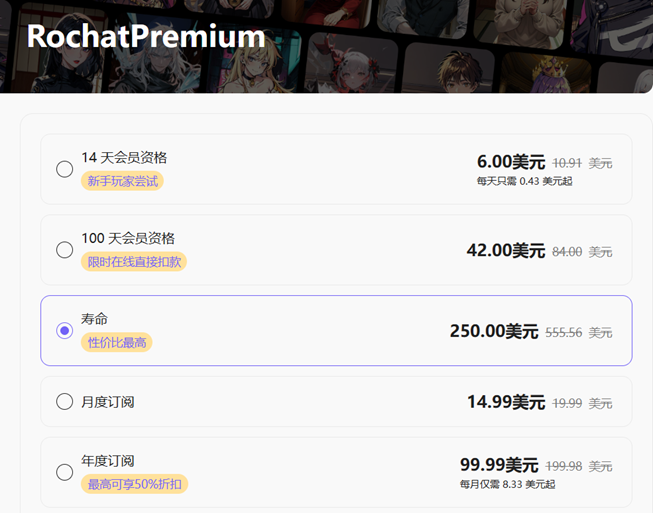Click the 限时在线直接扣款 badge

(134, 261)
